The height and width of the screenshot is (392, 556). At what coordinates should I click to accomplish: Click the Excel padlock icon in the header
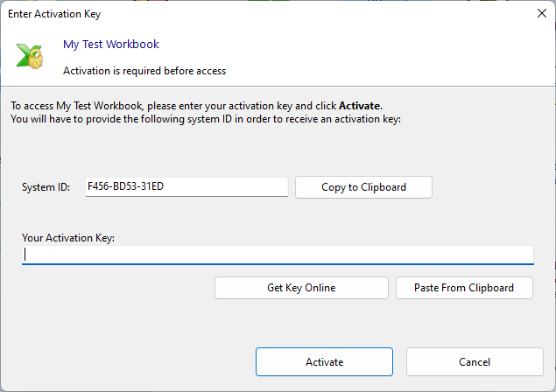29,55
